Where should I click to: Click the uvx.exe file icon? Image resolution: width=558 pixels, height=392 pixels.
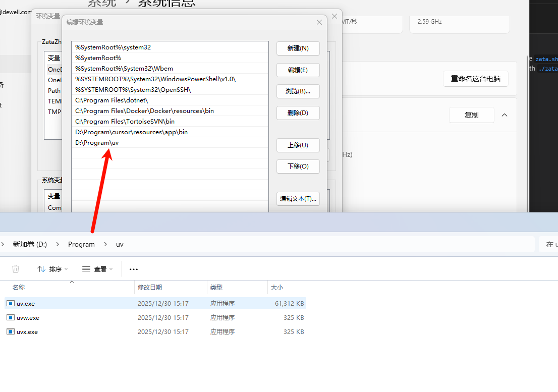(10, 332)
